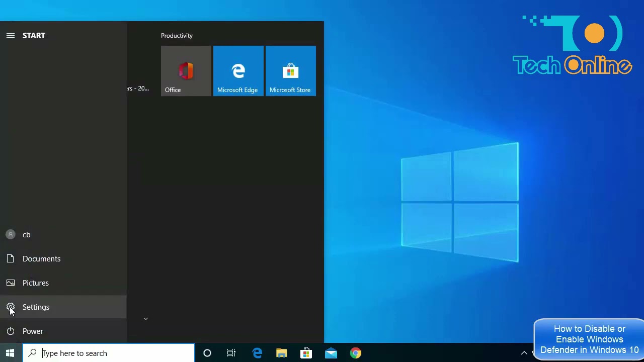
Task: Click the Power icon
Action: point(11,331)
